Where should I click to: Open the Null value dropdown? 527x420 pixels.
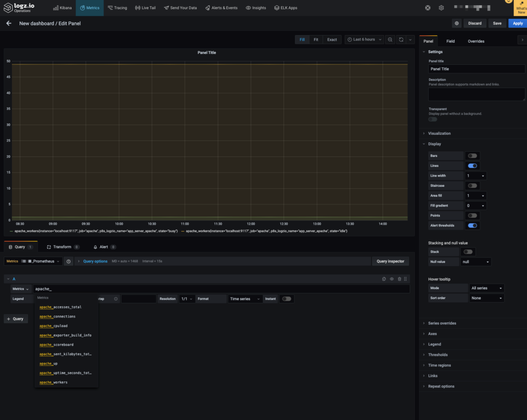pyautogui.click(x=476, y=262)
